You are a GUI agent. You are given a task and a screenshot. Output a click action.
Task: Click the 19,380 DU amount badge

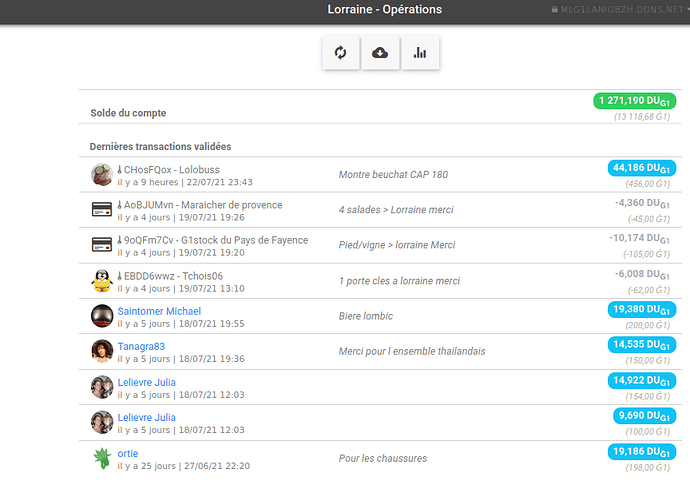click(x=642, y=310)
